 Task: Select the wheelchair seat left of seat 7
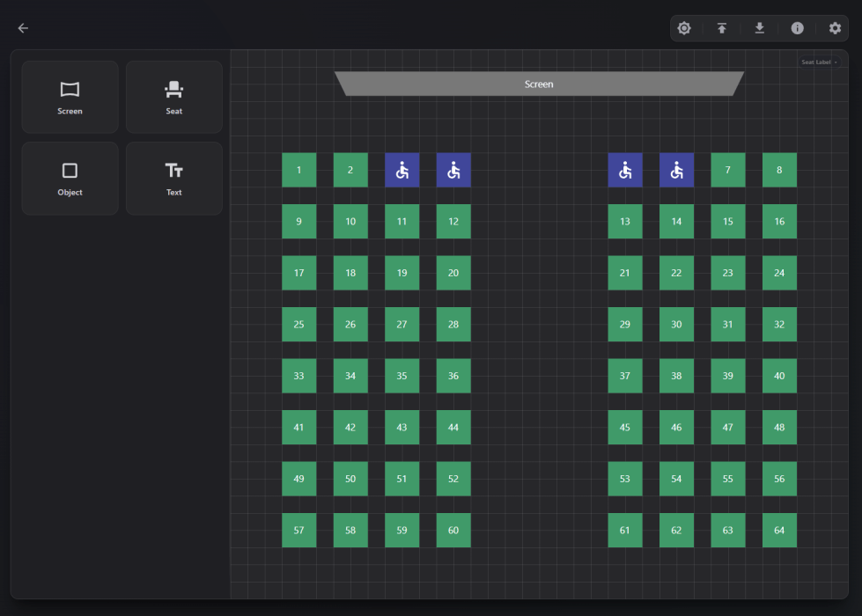click(676, 170)
